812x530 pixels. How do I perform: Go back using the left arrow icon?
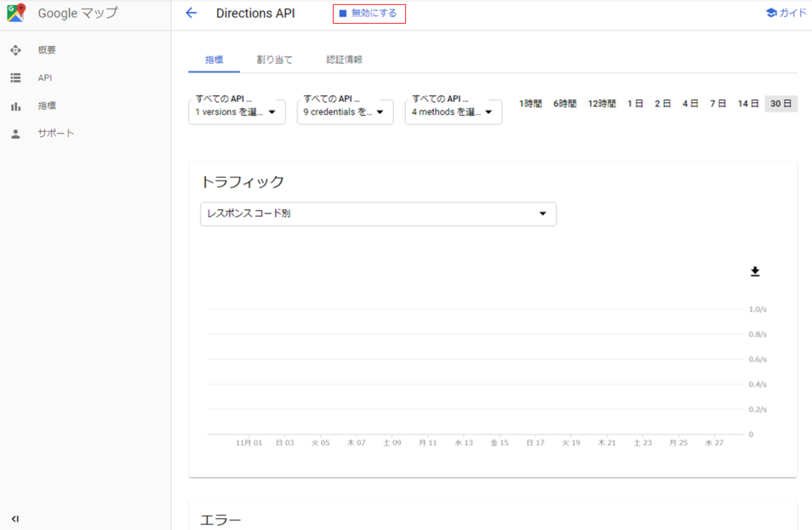coord(191,13)
